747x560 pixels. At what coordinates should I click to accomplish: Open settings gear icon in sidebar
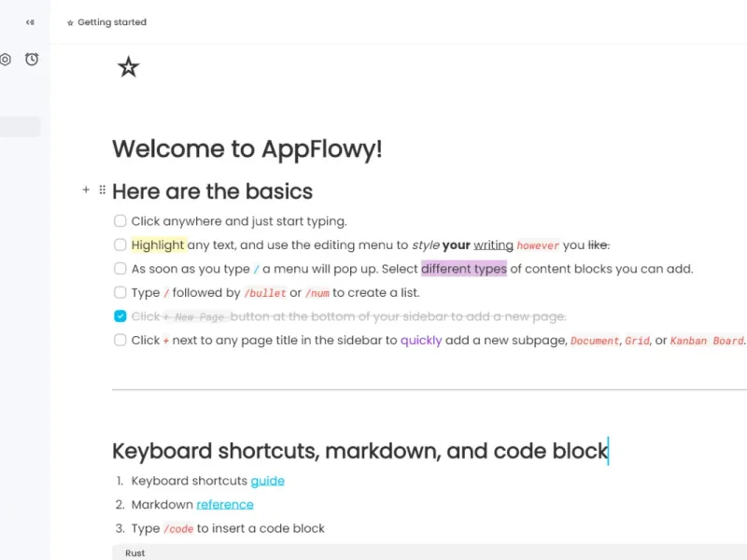tap(6, 60)
